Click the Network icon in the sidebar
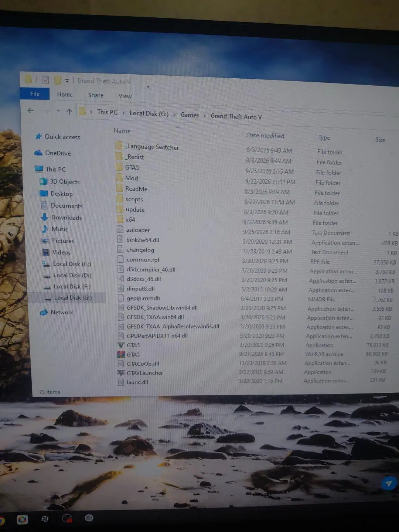Screen dimensions: 399x532 (x=44, y=312)
